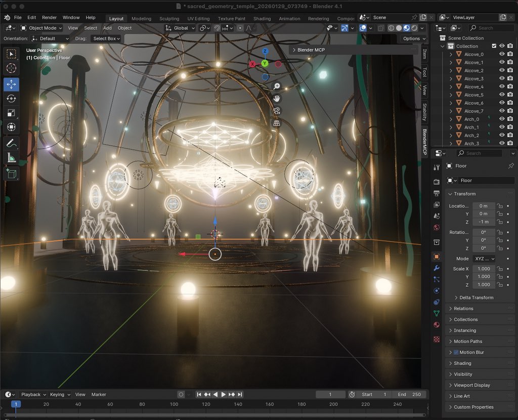Activate the Transform tool

(x=11, y=127)
